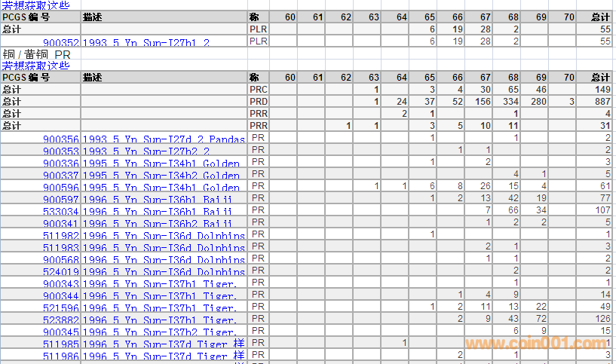Viewport: 616px width, 364px height.
Task: Open PCGS number 523882 Tiger entry
Action: click(60, 320)
